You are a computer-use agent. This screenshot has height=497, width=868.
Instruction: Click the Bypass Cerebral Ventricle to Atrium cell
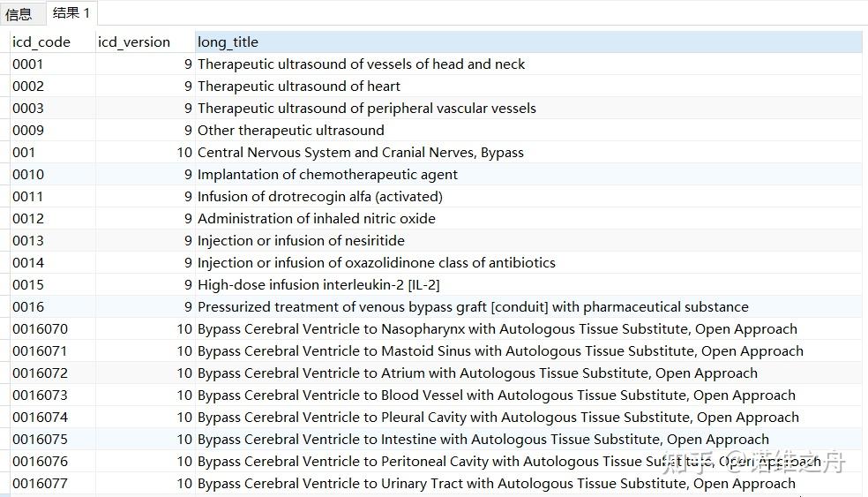[x=477, y=373]
